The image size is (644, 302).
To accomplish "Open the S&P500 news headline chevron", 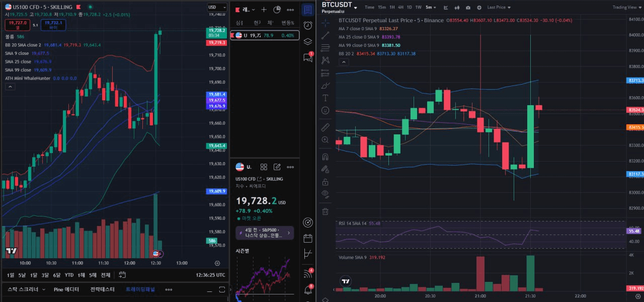I will pyautogui.click(x=289, y=233).
